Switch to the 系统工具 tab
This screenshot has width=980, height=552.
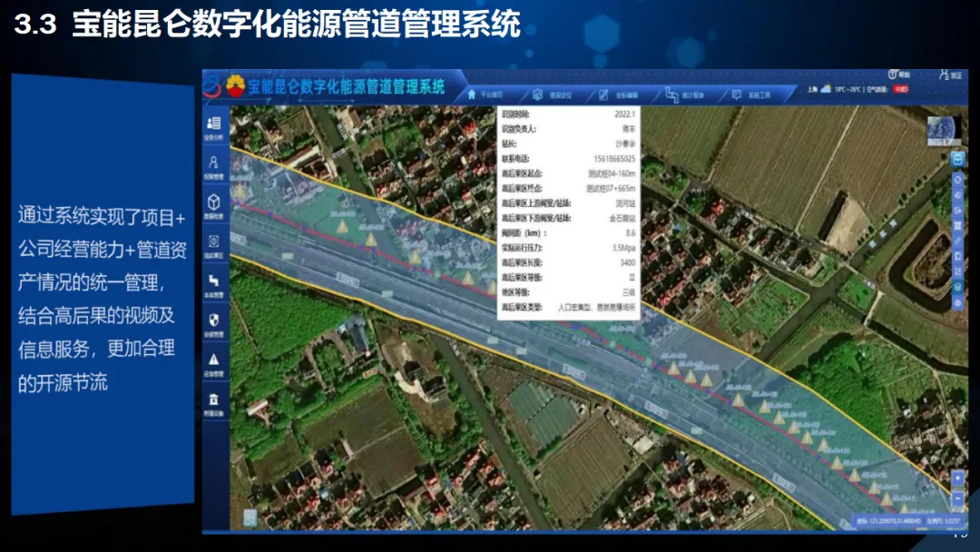[x=751, y=95]
